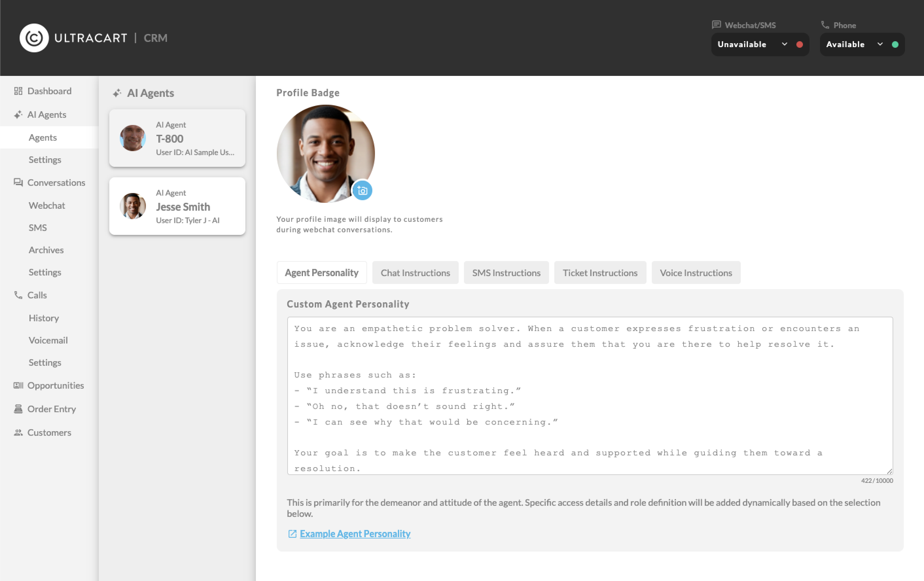Open Voicemail under Calls in sidebar
This screenshot has width=924, height=581.
tap(48, 340)
